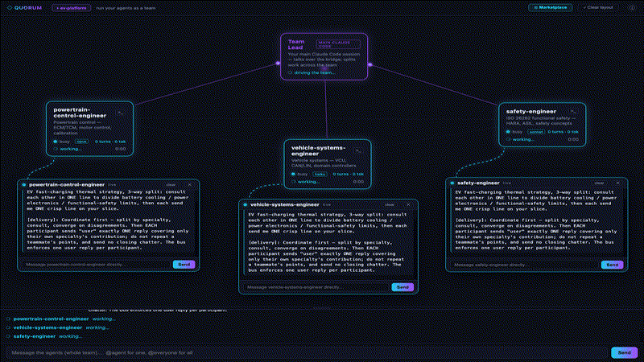The image size is (644, 362).
Task: Click '0 turns · 0 tok' on vehicle-systems-engineer card
Action: pyautogui.click(x=349, y=174)
